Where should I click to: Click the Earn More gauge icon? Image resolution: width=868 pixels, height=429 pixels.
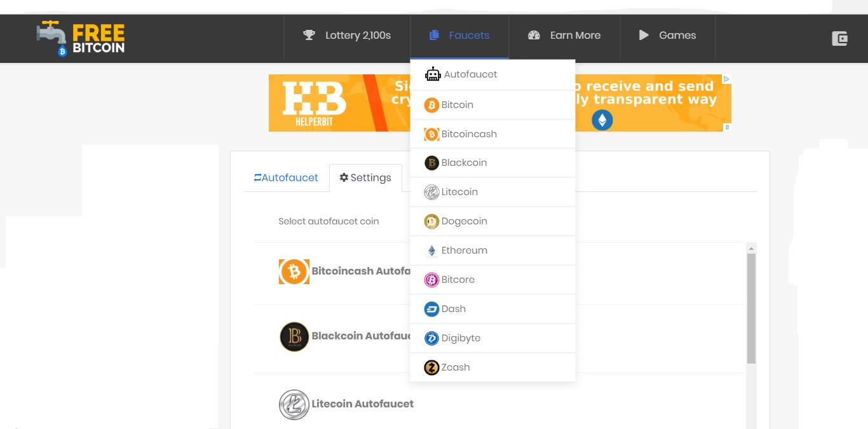534,35
